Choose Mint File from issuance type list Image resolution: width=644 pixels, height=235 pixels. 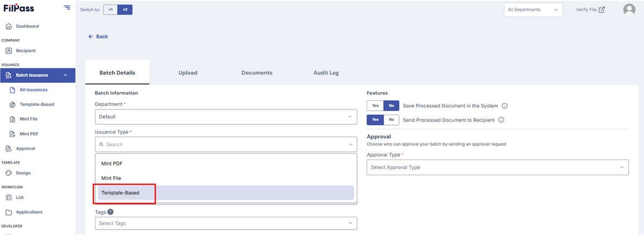click(x=226, y=178)
